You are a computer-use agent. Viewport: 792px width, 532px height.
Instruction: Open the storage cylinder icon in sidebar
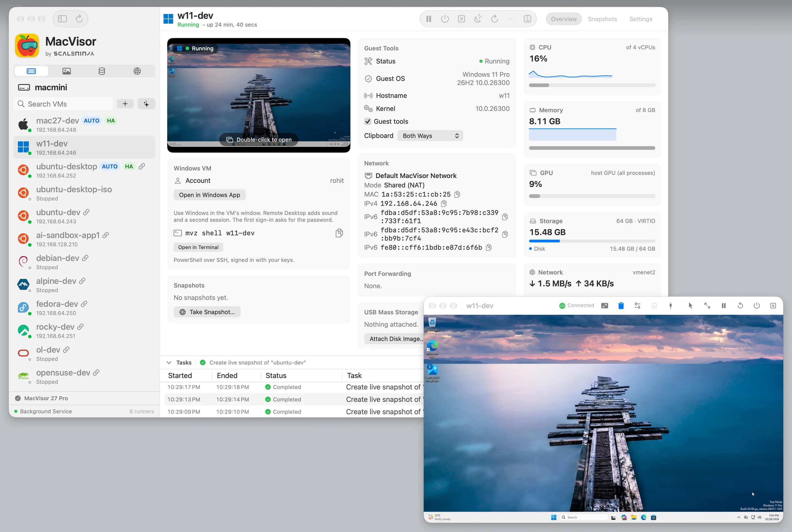(x=101, y=71)
